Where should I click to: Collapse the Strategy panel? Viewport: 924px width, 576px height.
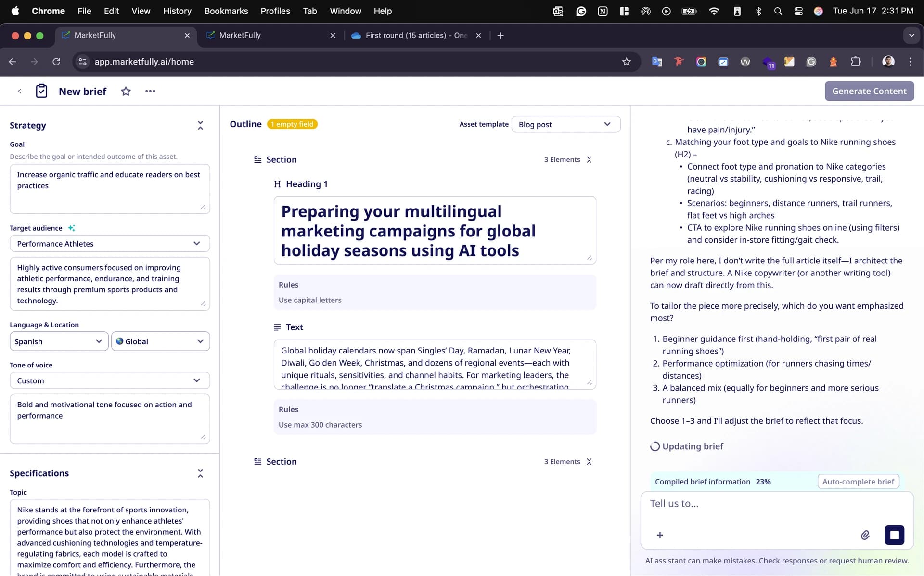click(x=200, y=125)
